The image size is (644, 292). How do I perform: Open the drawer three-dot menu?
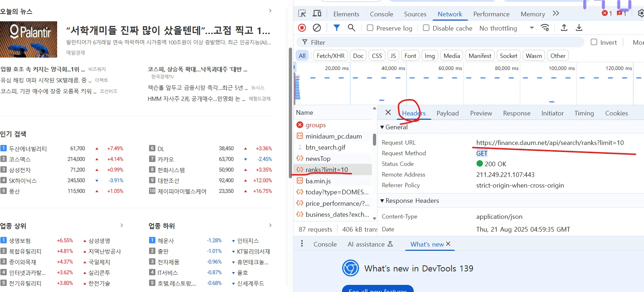pos(302,244)
